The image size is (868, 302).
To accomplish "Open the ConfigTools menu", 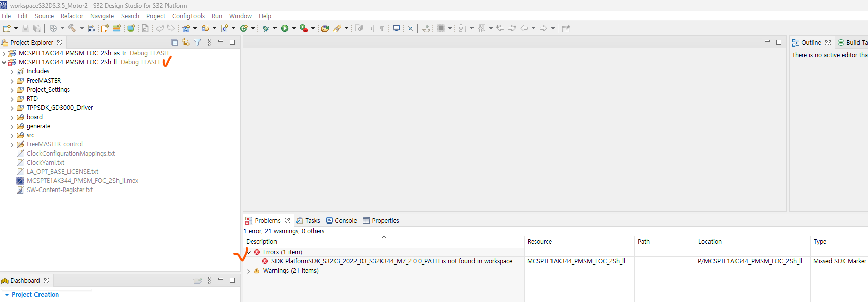I will 188,16.
